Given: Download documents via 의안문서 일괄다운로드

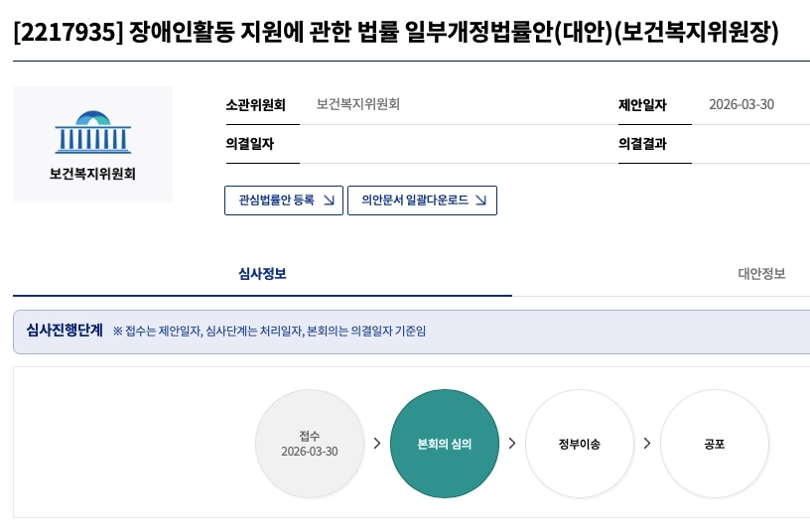Looking at the screenshot, I should click(422, 200).
